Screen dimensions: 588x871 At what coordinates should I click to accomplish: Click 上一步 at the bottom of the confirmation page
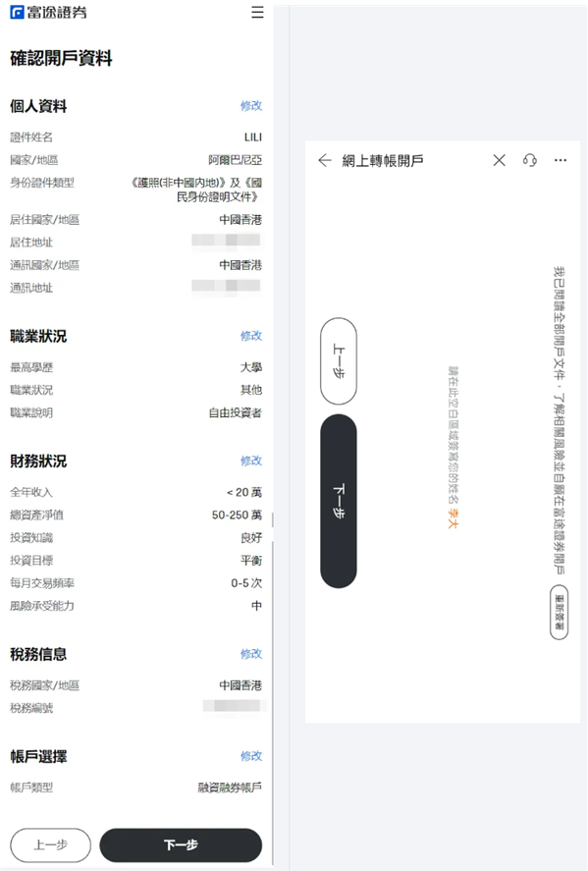pos(50,844)
